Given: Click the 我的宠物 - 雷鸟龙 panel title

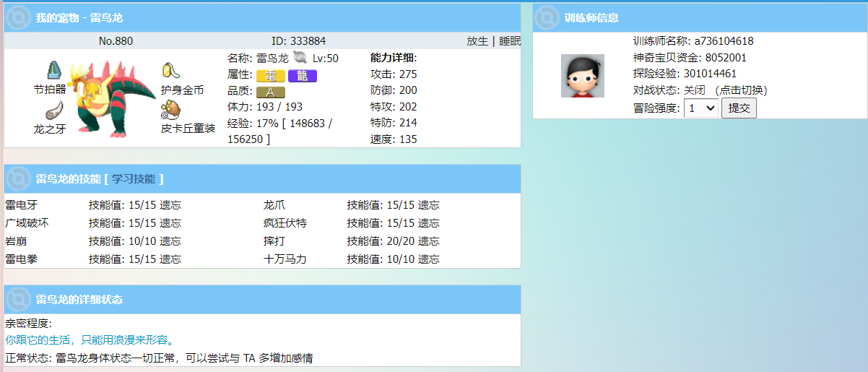Looking at the screenshot, I should [x=79, y=17].
